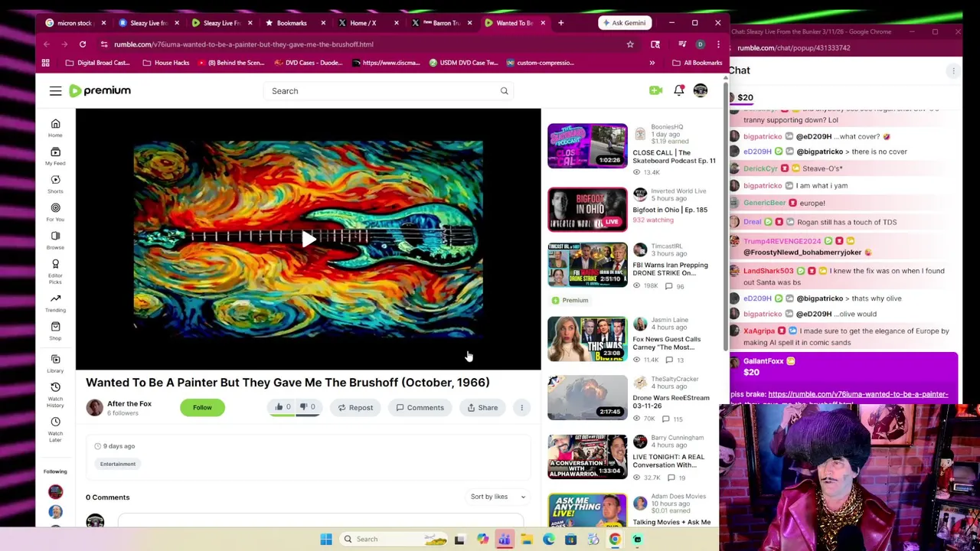980x551 pixels.
Task: Click the Comments button
Action: coord(420,407)
